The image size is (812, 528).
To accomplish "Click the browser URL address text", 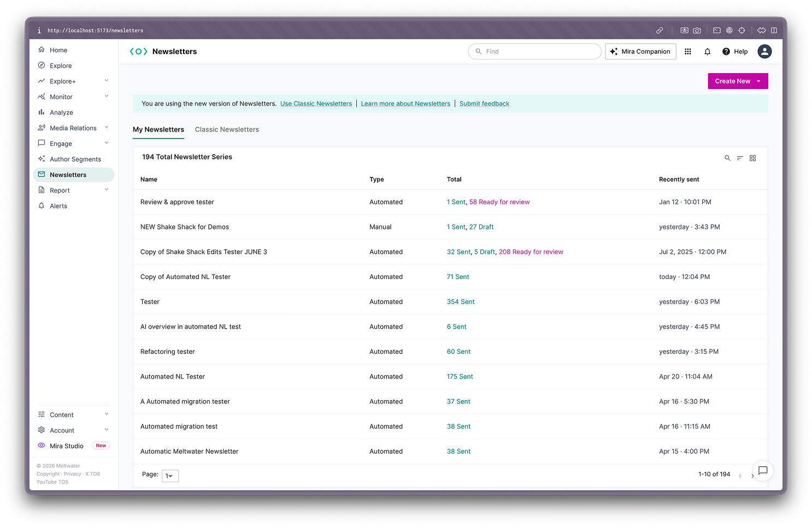I will pyautogui.click(x=95, y=31).
